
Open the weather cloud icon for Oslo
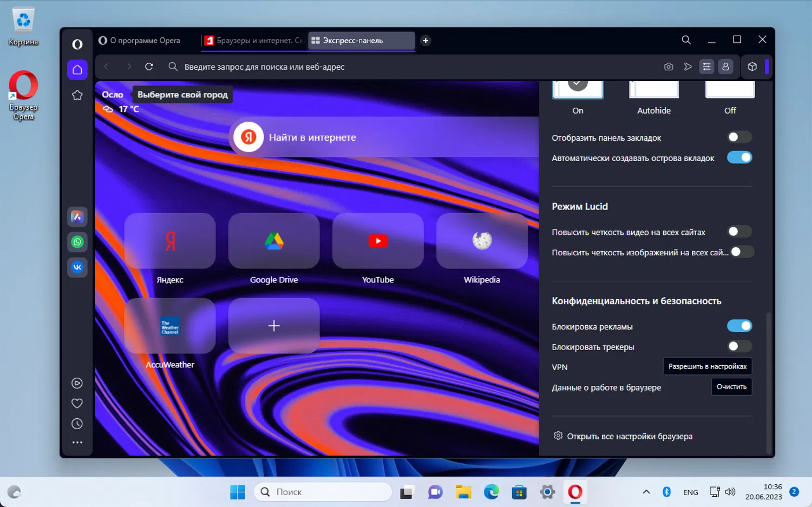pyautogui.click(x=108, y=109)
